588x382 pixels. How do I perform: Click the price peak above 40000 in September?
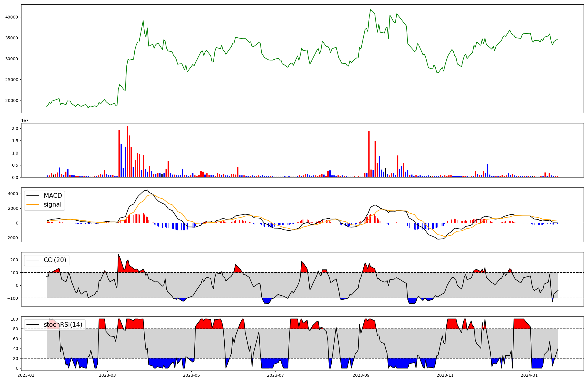[370, 9]
